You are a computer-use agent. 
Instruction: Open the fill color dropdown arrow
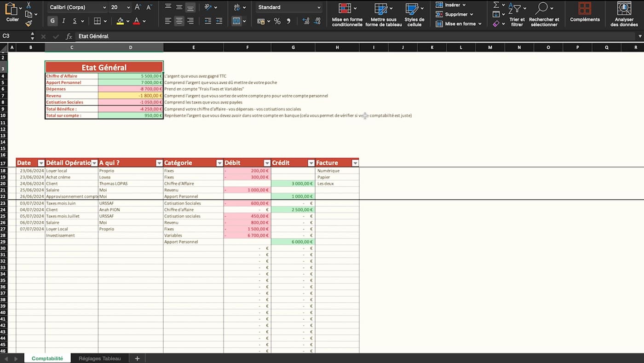pyautogui.click(x=128, y=21)
